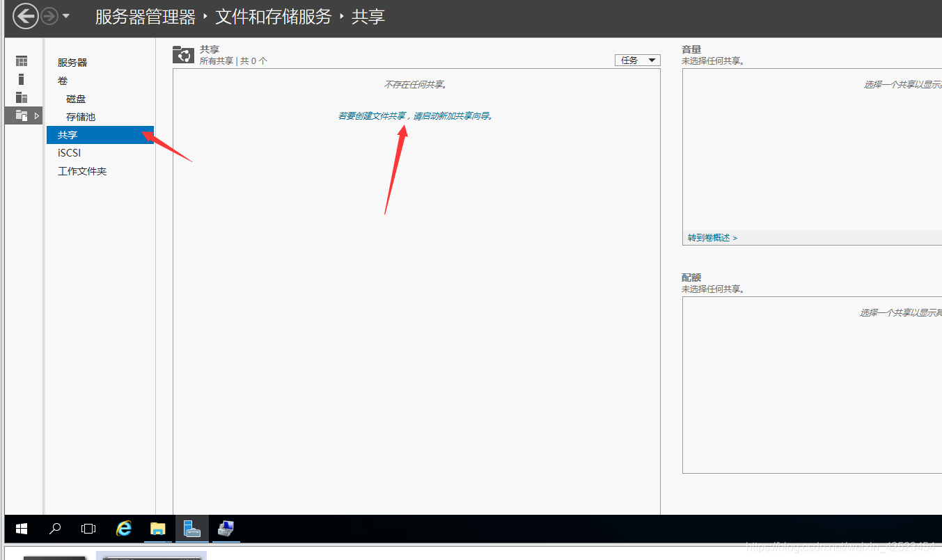Select 共享 in the navigation pane

point(68,134)
